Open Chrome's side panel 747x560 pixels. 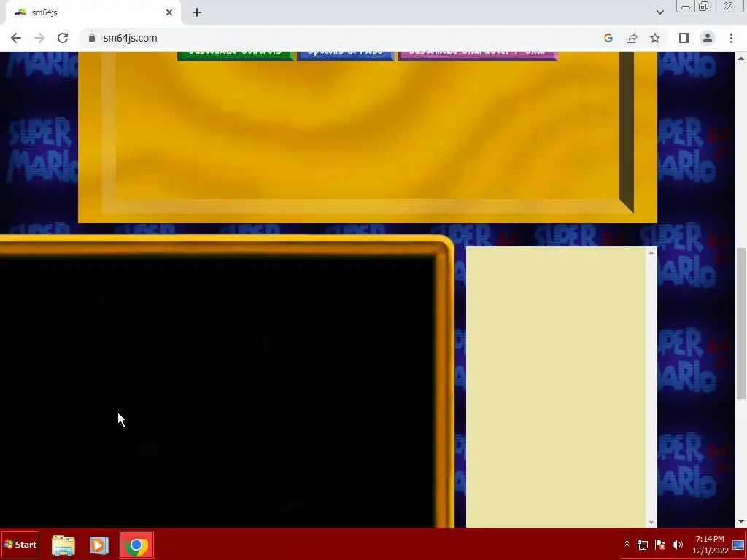pos(684,38)
